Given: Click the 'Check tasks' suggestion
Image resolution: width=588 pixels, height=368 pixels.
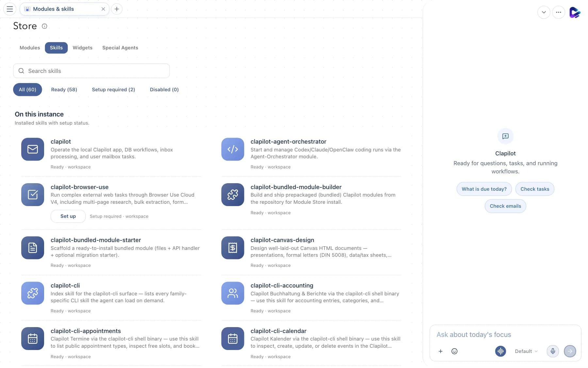Looking at the screenshot, I should (535, 189).
